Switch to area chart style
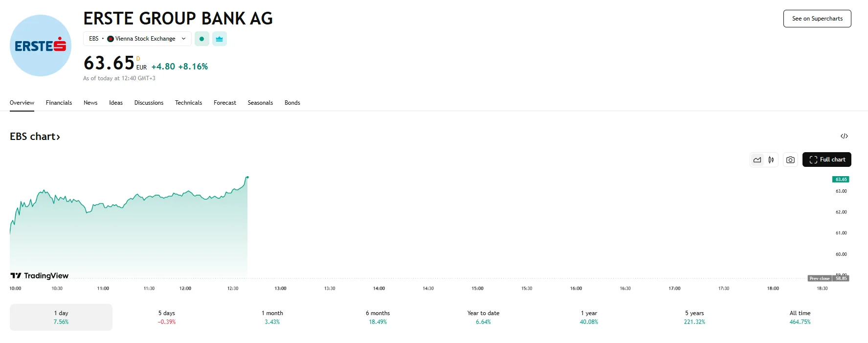 click(757, 160)
